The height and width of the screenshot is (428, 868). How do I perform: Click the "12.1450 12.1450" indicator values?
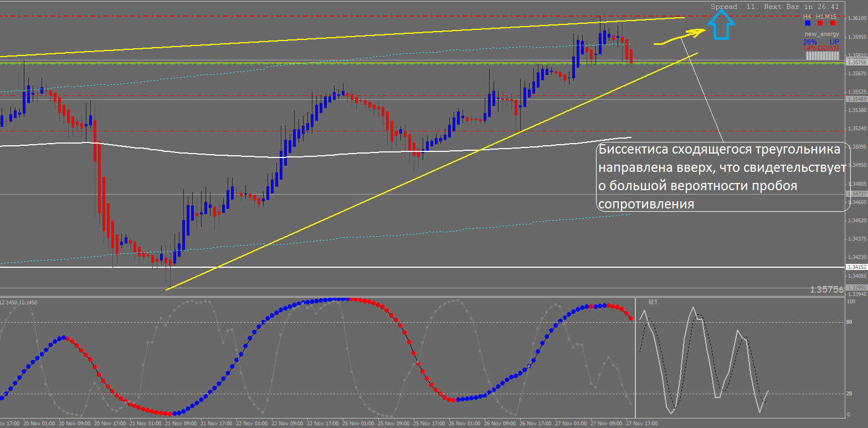click(x=19, y=302)
